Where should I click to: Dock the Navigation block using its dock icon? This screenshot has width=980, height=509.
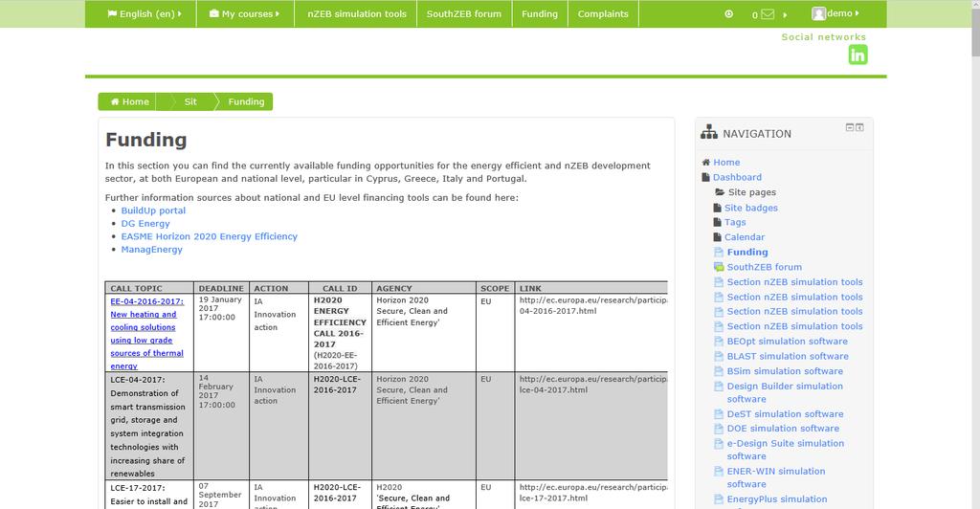859,127
